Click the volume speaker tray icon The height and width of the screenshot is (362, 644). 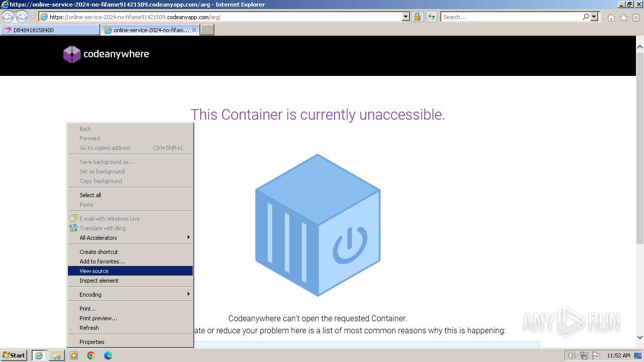pyautogui.click(x=572, y=355)
